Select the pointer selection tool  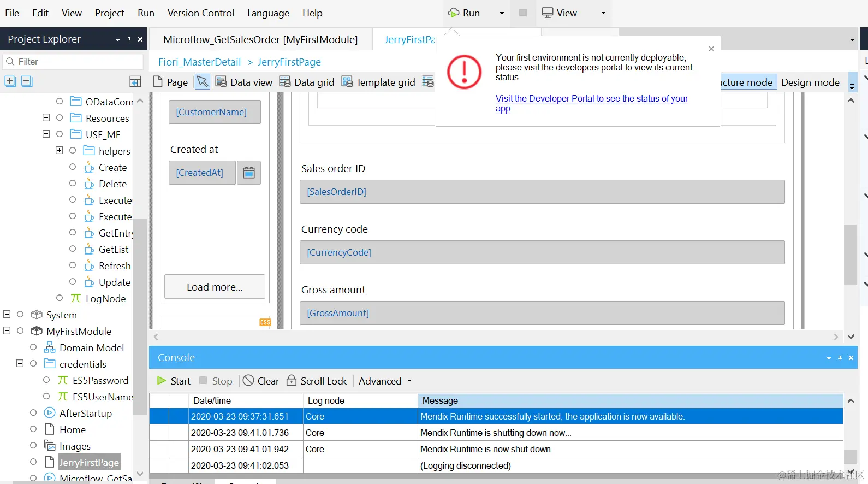tap(202, 82)
